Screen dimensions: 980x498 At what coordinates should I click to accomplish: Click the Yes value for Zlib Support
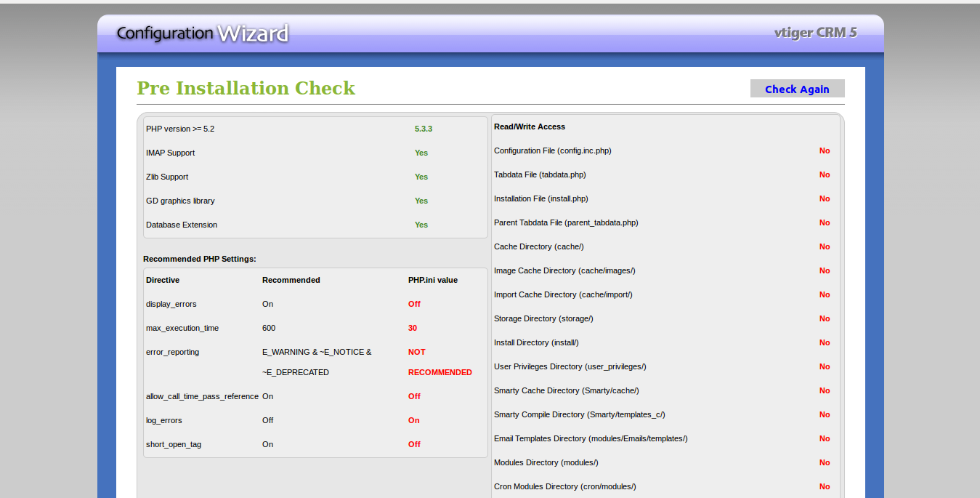point(421,177)
